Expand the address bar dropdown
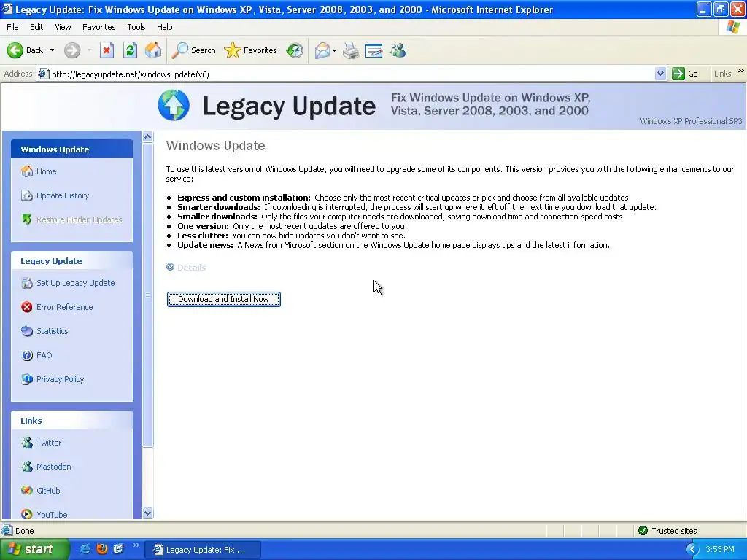The height and width of the screenshot is (560, 747). click(660, 74)
